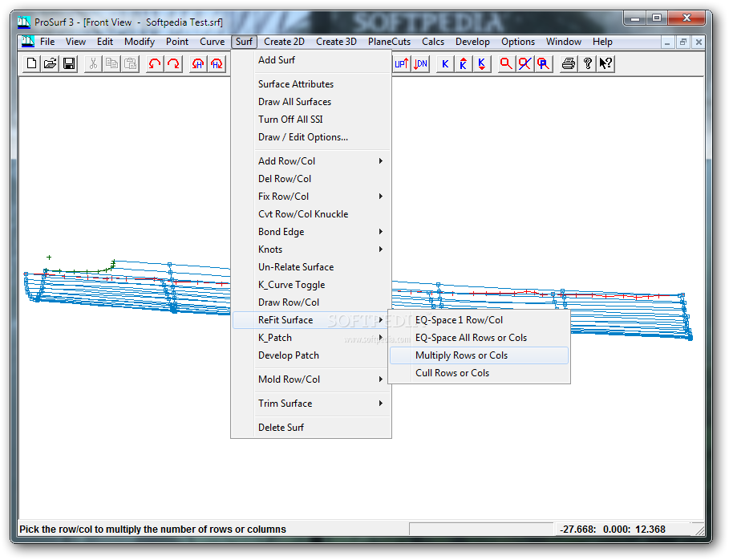Select Develop Patch
Screen dimensions: 729x560
coord(311,355)
